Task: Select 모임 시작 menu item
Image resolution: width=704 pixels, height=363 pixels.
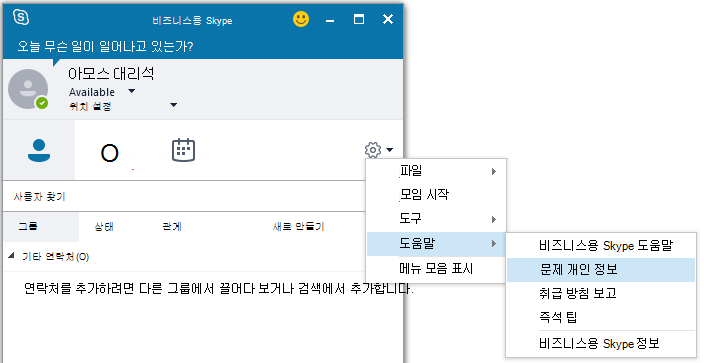Action: [436, 195]
